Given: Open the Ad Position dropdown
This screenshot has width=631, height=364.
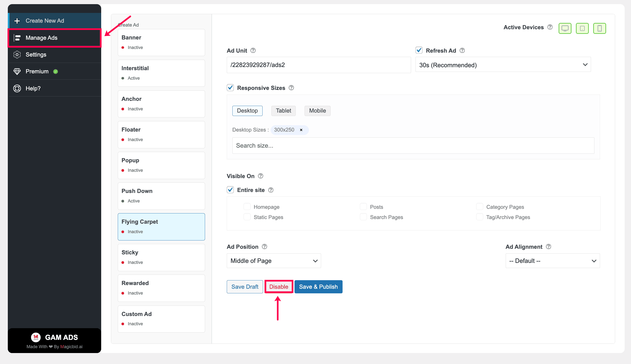Looking at the screenshot, I should tap(274, 261).
